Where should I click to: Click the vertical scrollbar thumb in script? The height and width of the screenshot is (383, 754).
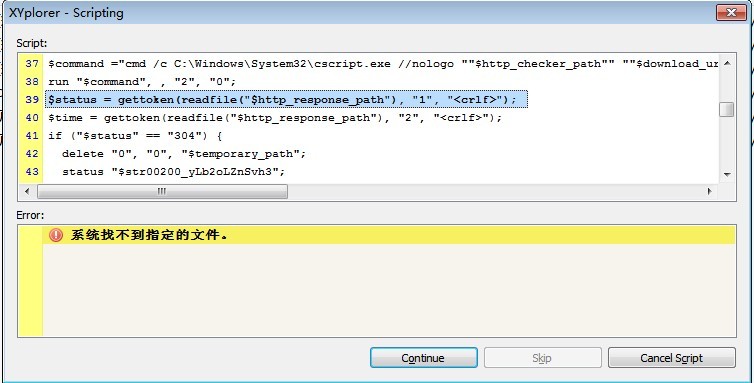tap(727, 109)
